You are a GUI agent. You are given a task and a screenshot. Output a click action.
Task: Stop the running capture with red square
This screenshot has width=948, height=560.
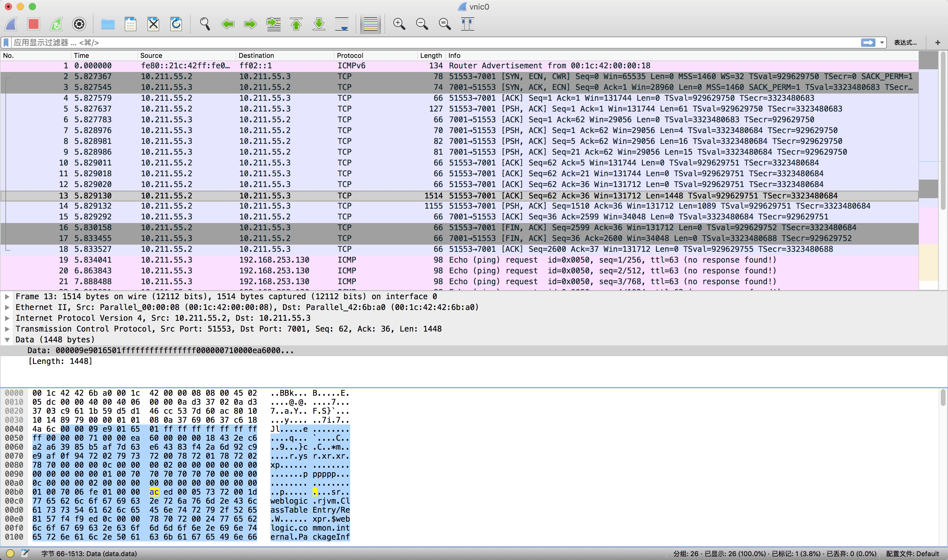34,24
